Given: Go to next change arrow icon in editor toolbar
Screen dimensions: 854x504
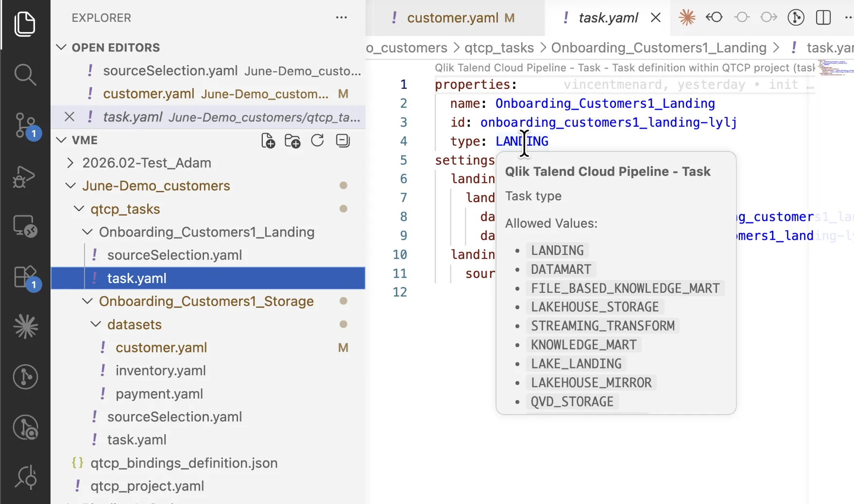Looking at the screenshot, I should pos(769,17).
